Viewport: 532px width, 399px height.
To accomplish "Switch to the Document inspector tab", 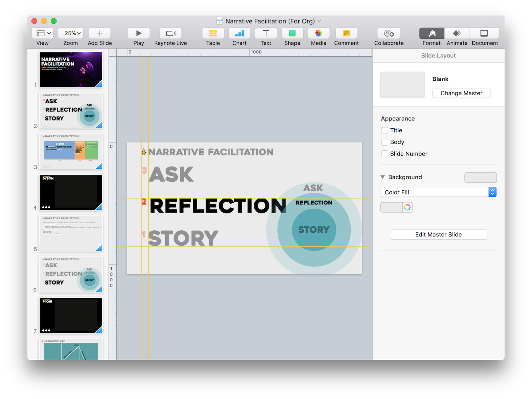I will point(484,33).
